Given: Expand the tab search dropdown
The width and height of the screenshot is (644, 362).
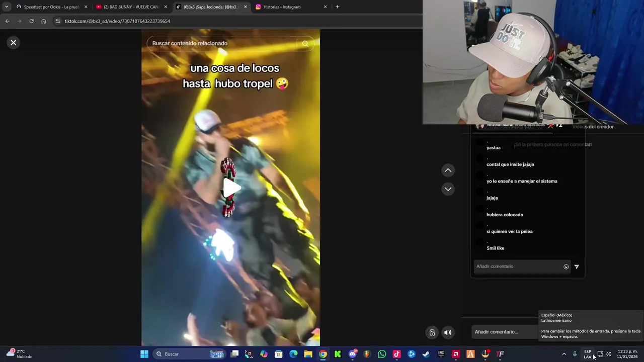Looking at the screenshot, I should point(7,7).
